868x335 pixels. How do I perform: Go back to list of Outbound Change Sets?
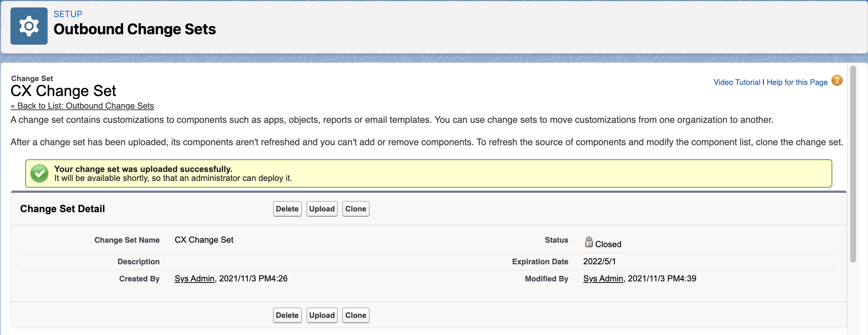coord(82,106)
